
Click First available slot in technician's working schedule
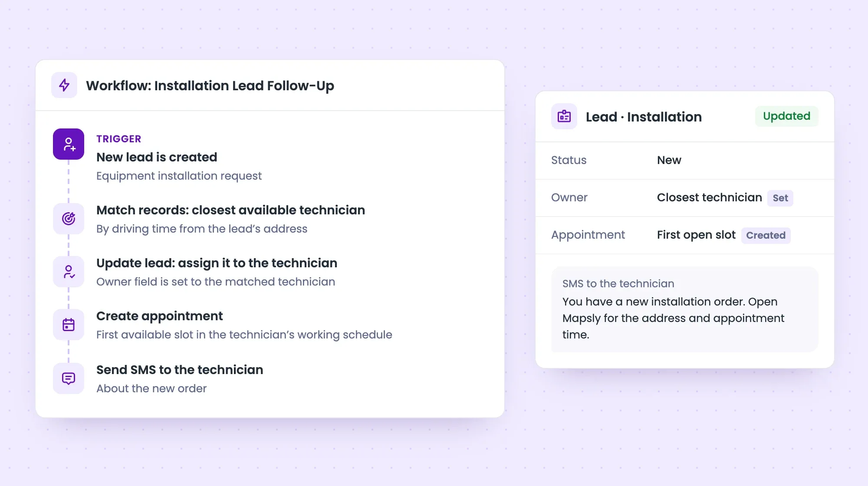[244, 335]
